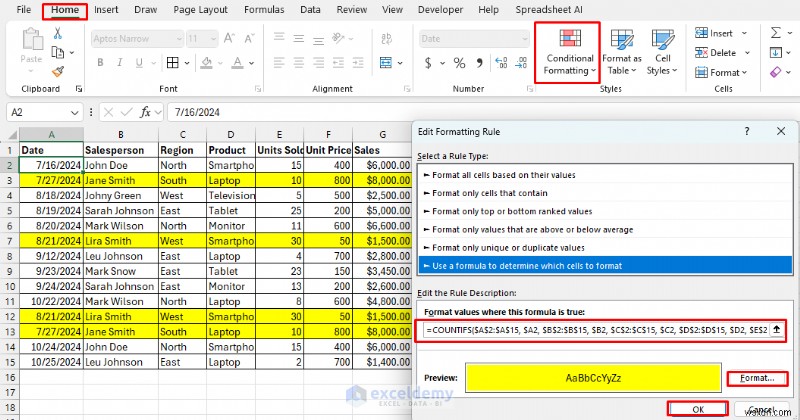Click the Insert Function fx icon
The image size is (800, 420).
point(145,112)
